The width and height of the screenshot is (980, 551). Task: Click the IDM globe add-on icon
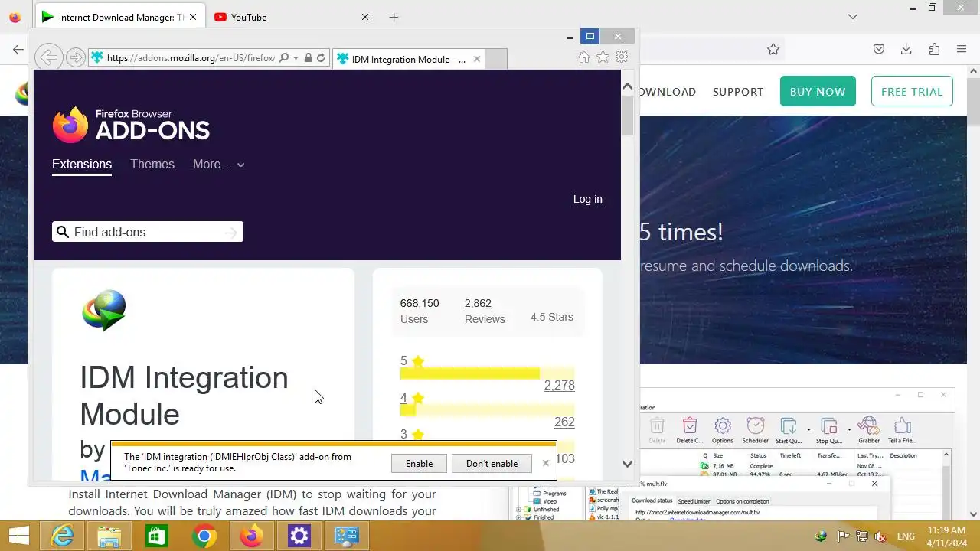(104, 310)
